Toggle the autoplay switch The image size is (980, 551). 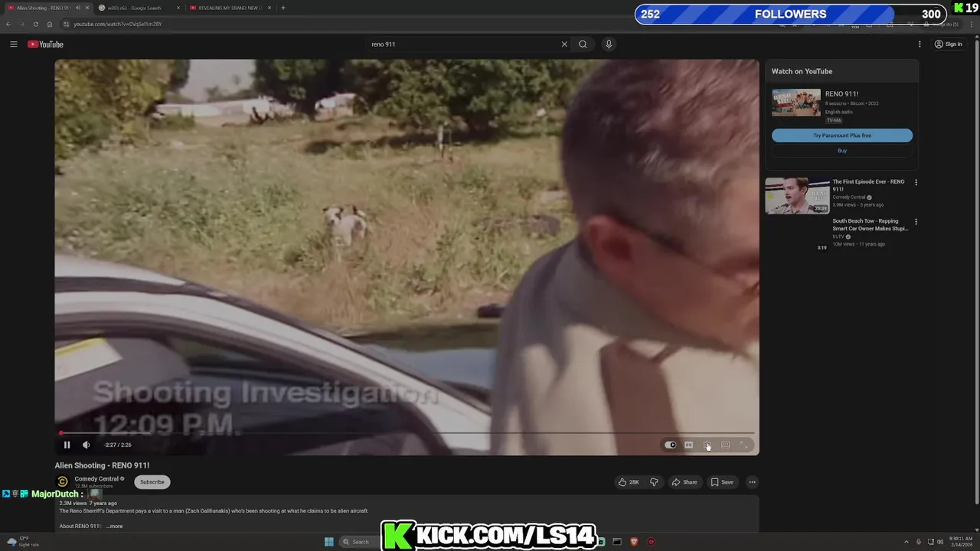click(x=671, y=445)
